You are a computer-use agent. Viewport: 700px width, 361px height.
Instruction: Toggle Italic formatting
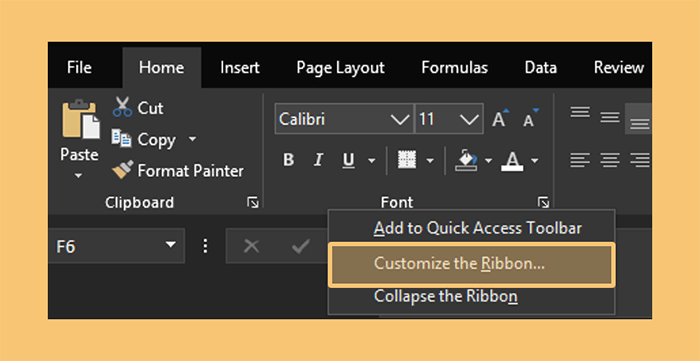pos(318,160)
